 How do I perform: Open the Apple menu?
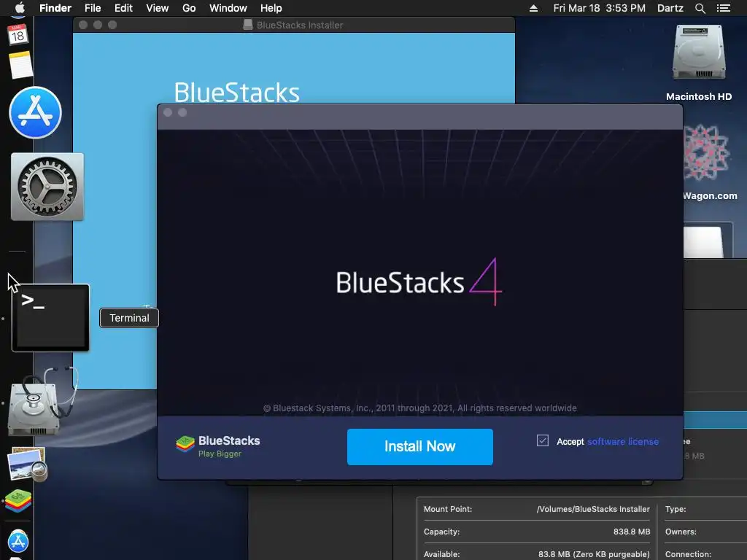point(20,8)
